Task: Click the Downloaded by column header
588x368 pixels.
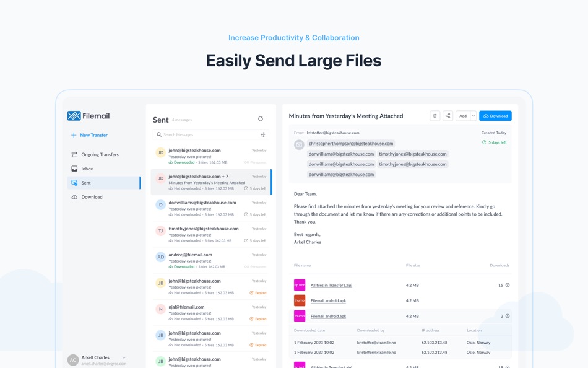Action: [x=371, y=330]
